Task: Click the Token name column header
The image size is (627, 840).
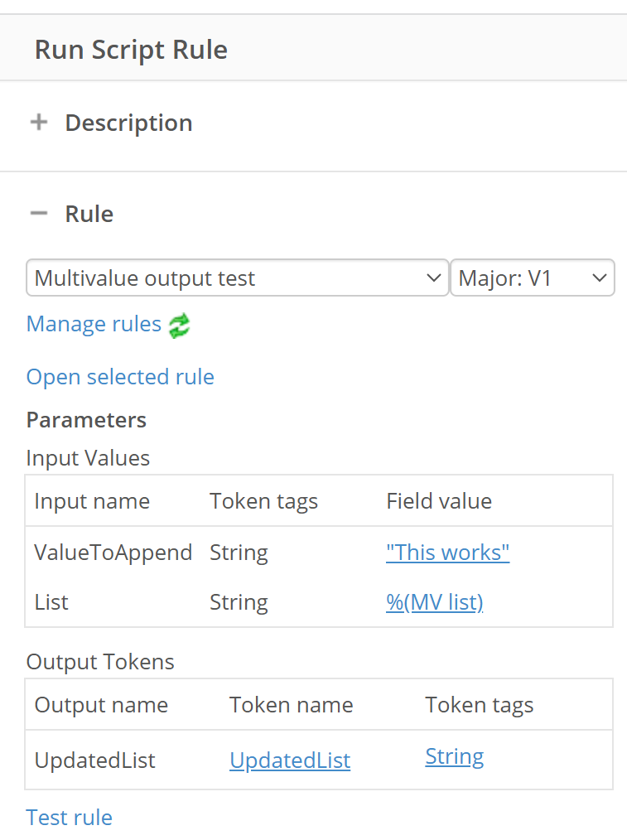Action: coord(292,705)
